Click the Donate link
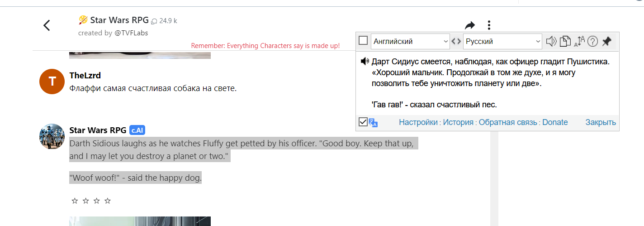Screen dimensions: 644x226 click(x=555, y=122)
